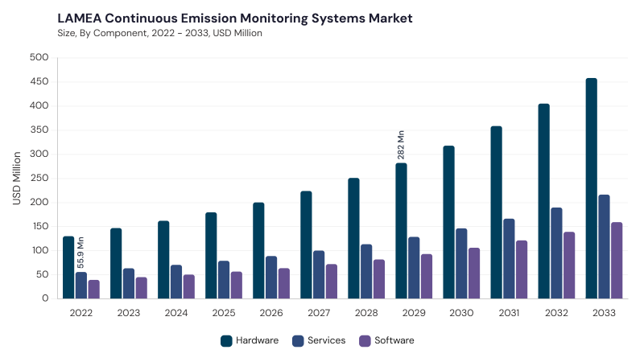Toggle the Software legend label
Viewport: 644px width, 362px height.
point(394,340)
